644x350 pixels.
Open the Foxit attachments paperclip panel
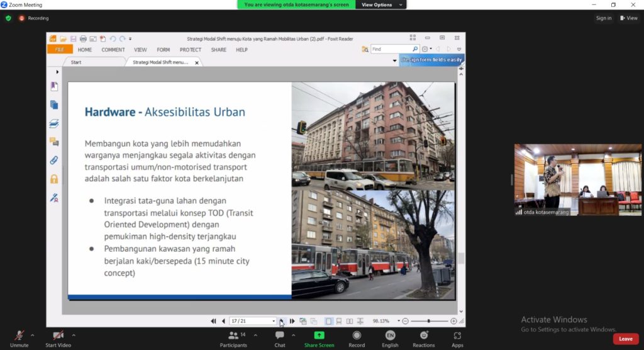pyautogui.click(x=54, y=160)
